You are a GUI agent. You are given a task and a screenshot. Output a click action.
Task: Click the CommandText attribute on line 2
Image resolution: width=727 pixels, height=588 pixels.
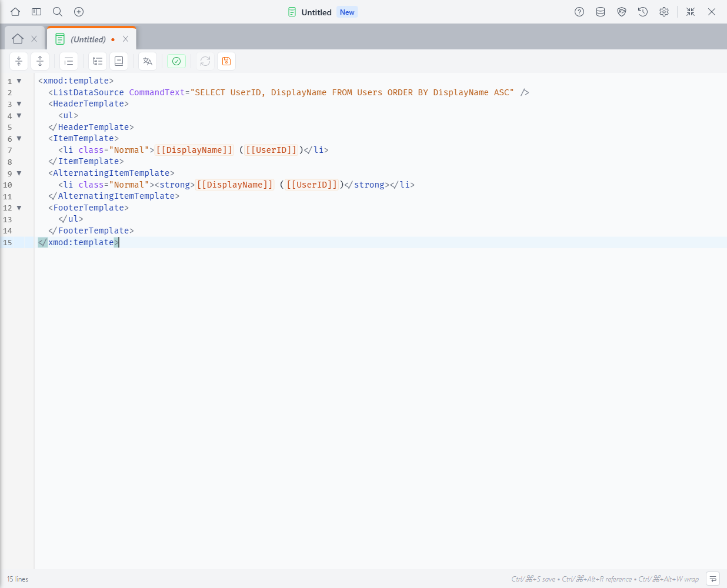[x=157, y=92]
